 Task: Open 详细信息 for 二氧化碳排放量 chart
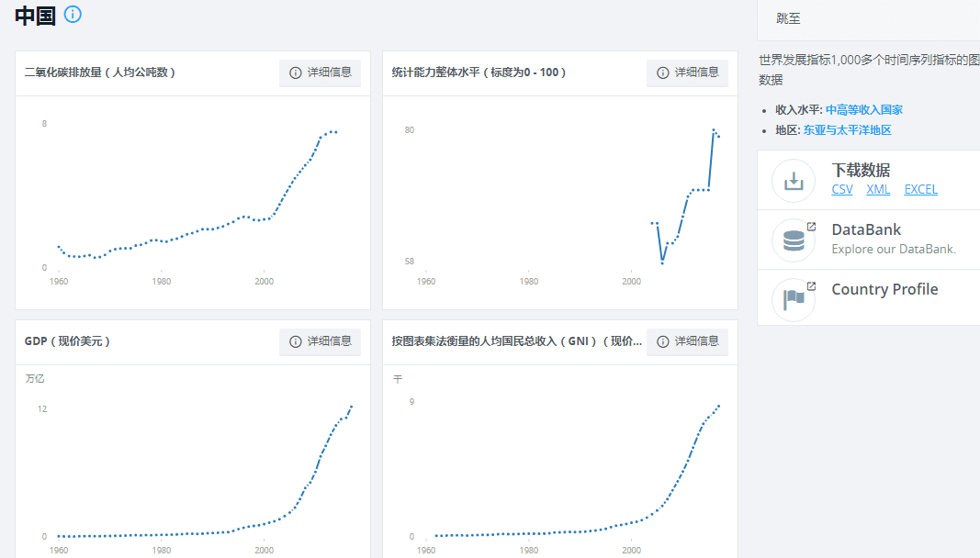[320, 73]
